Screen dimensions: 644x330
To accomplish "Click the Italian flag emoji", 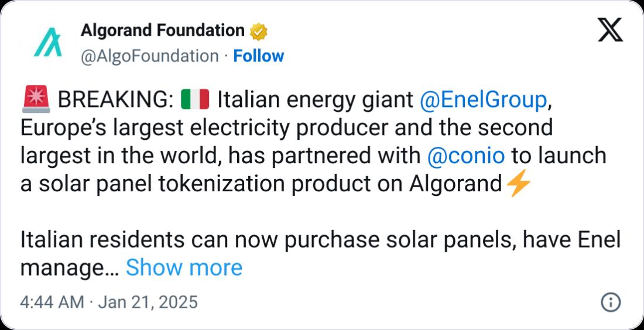I will [x=196, y=101].
